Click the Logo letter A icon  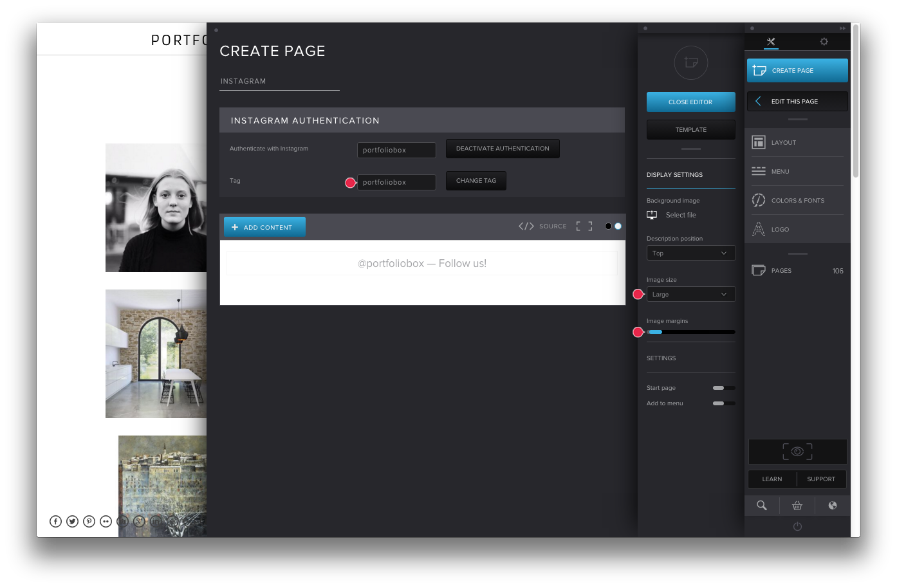(759, 229)
